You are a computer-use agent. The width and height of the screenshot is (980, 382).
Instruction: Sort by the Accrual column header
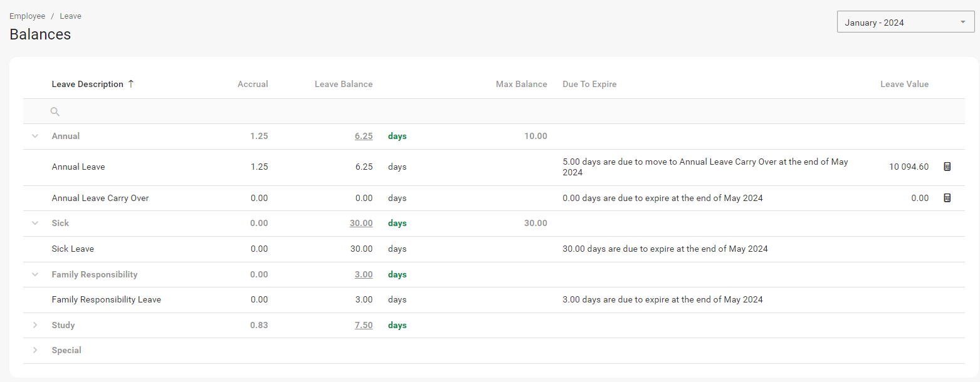click(253, 84)
